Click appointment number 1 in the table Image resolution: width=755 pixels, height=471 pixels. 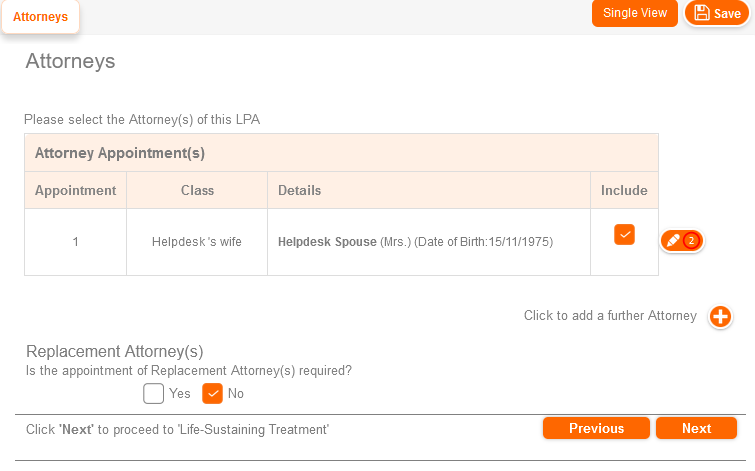[75, 242]
